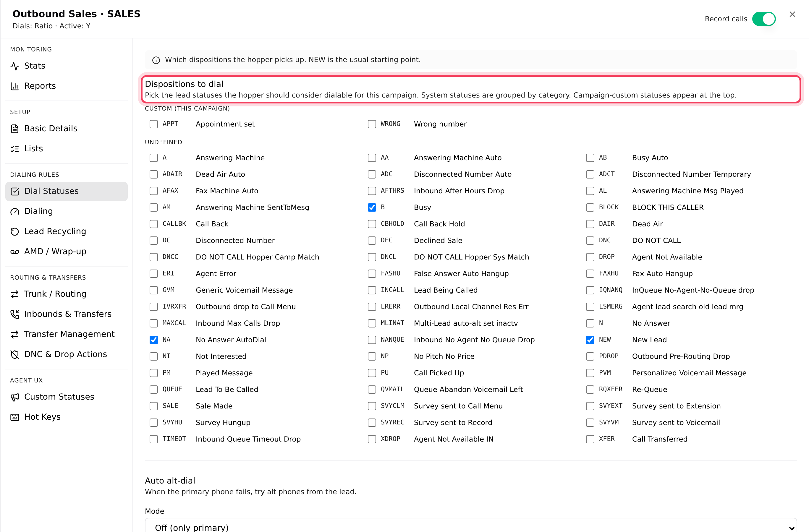Screen dimensions: 809x532
Task: Click the Lists checklist icon
Action: coord(14,148)
